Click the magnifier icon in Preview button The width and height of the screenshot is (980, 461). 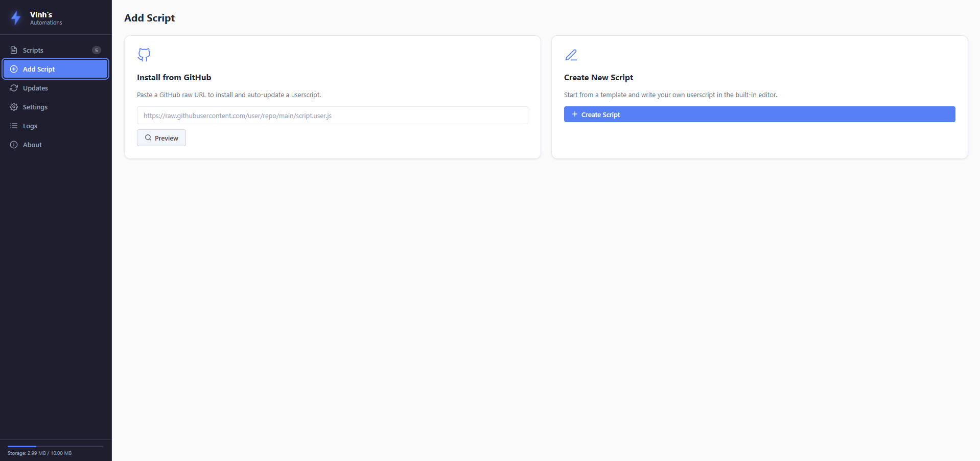click(148, 137)
